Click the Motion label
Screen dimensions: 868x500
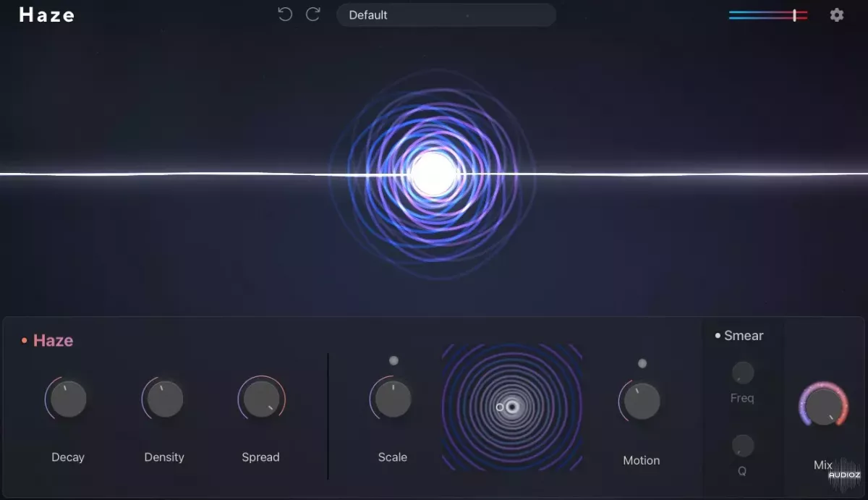click(x=642, y=460)
